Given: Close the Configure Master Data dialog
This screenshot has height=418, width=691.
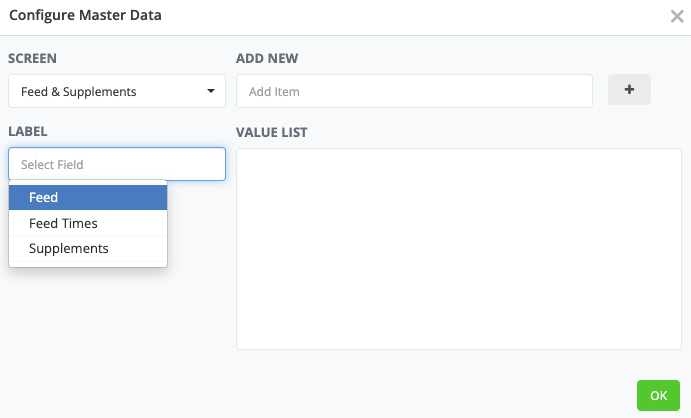Looking at the screenshot, I should (676, 16).
